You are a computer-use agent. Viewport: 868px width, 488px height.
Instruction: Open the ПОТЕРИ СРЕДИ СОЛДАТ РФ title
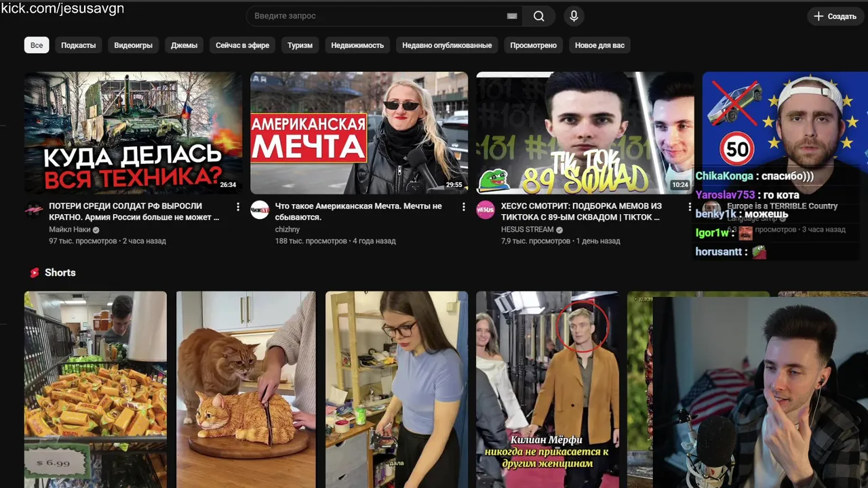click(134, 211)
